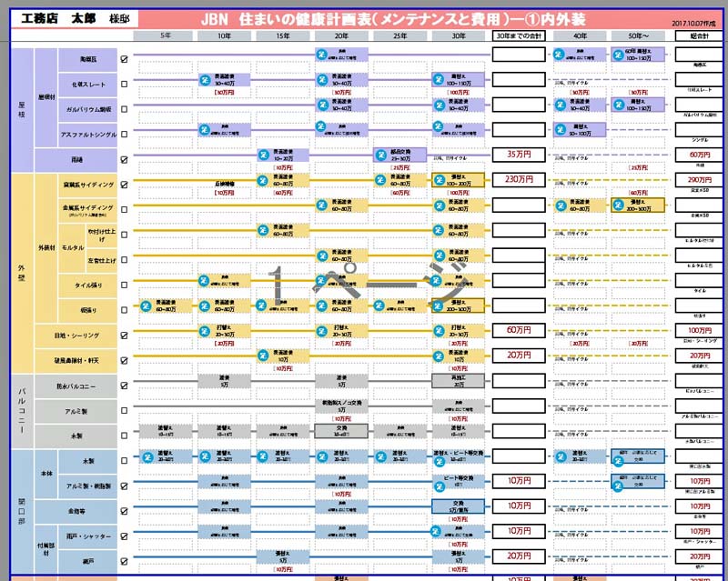728x581 pixels.
Task: Click the アスファルトシングル 40年 葺替え icon
Action: (561, 130)
